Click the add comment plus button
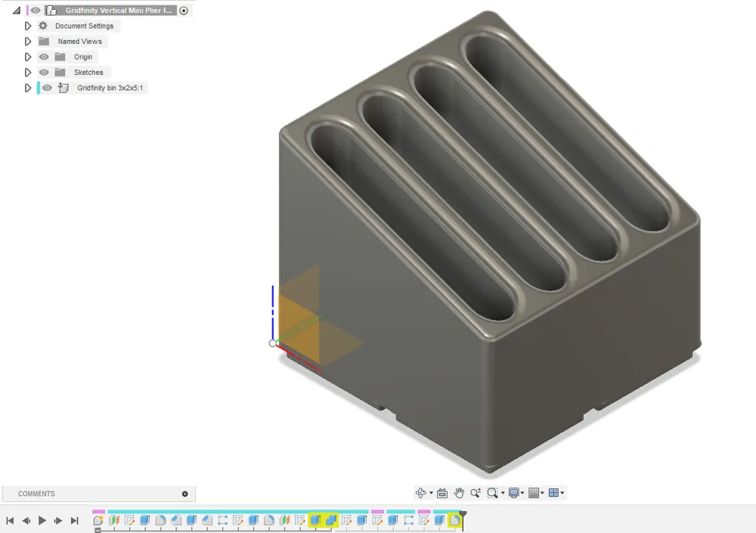 point(184,494)
